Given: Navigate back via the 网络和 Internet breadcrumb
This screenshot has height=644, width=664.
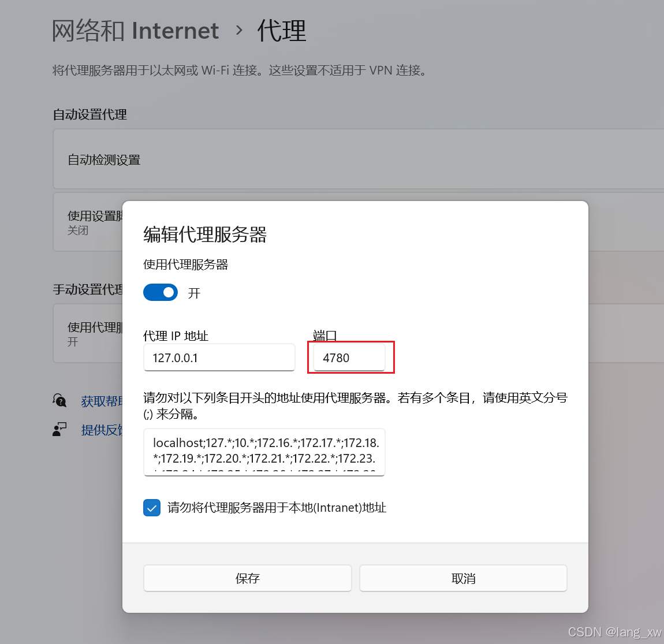Looking at the screenshot, I should coord(136,31).
